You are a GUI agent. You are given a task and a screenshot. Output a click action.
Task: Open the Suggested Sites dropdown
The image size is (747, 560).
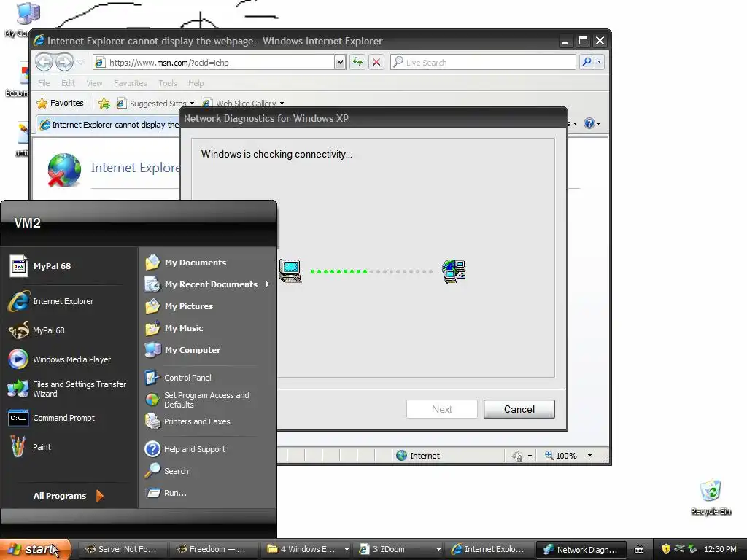(192, 104)
